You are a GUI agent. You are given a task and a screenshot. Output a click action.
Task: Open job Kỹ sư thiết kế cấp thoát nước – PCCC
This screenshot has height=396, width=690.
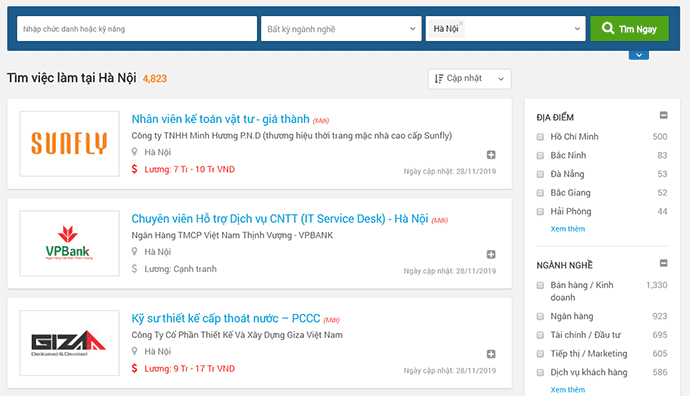226,319
